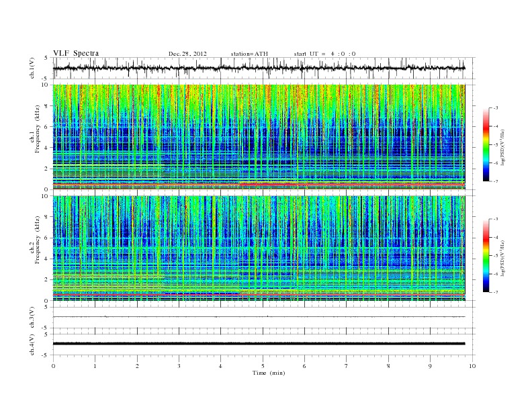
Task: Click the "-7" tick on ch.2 colorbar
Action: (496, 292)
